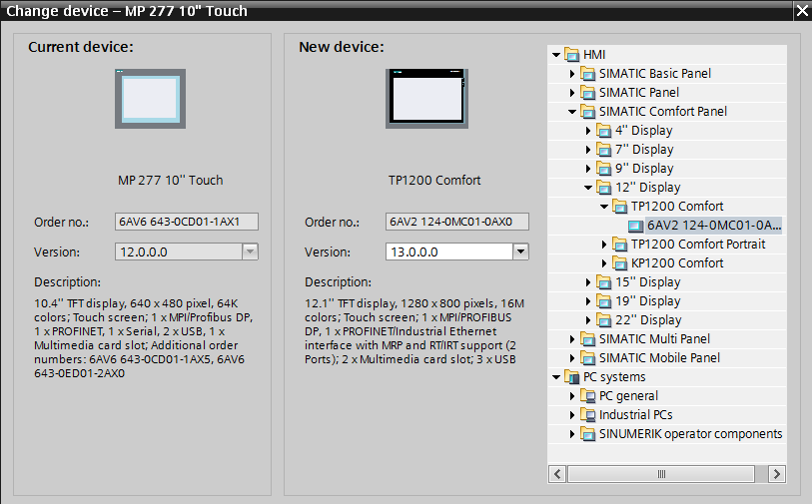Expand the SIMATIC Multi Panel node
The height and width of the screenshot is (504, 812).
[572, 339]
